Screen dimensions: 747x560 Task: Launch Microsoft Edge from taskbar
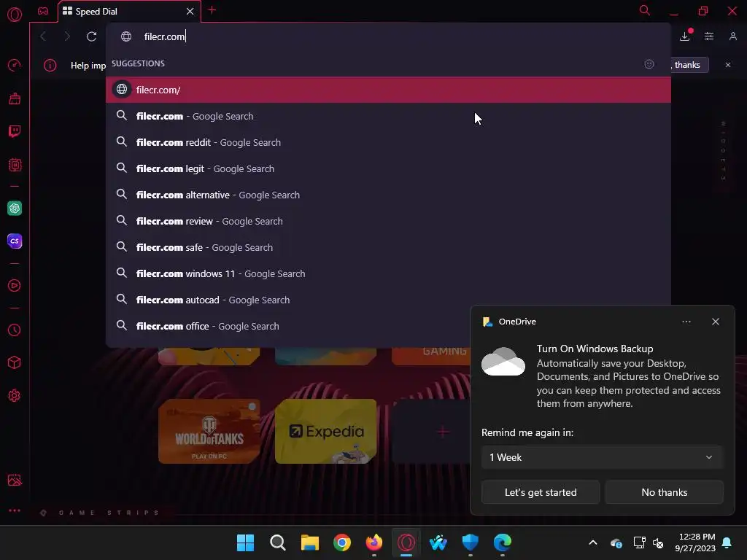pyautogui.click(x=502, y=542)
